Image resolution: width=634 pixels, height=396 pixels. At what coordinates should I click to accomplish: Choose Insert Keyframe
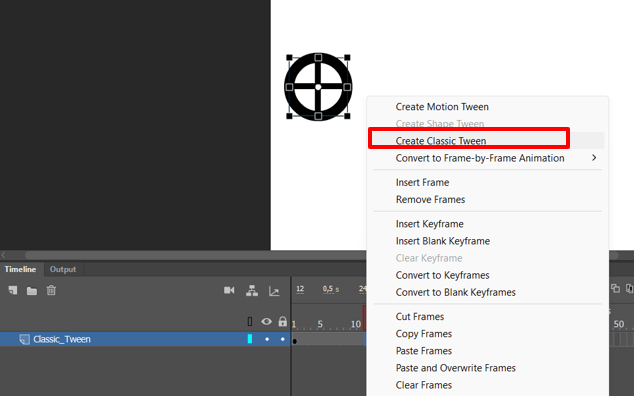pyautogui.click(x=429, y=224)
